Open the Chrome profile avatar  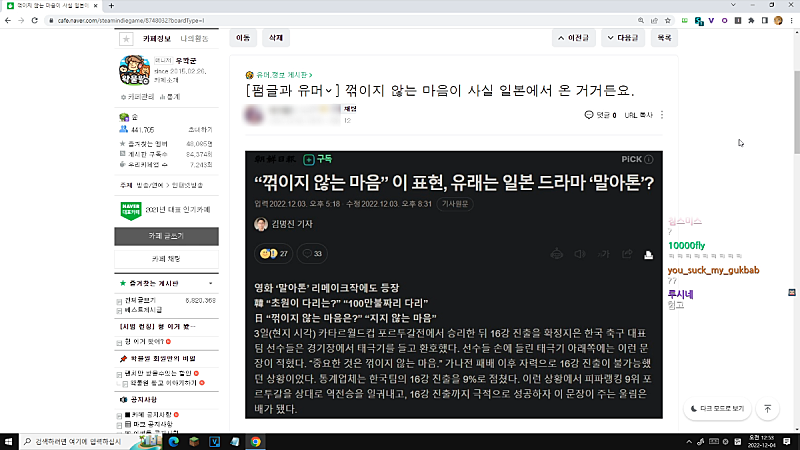click(x=778, y=20)
